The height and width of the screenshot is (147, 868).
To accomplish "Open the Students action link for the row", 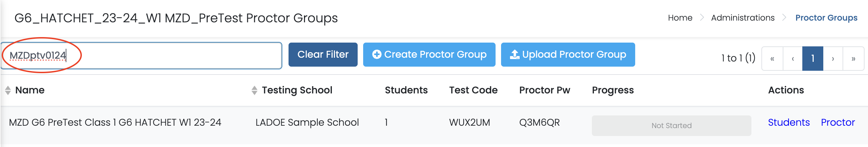I will click(x=789, y=123).
